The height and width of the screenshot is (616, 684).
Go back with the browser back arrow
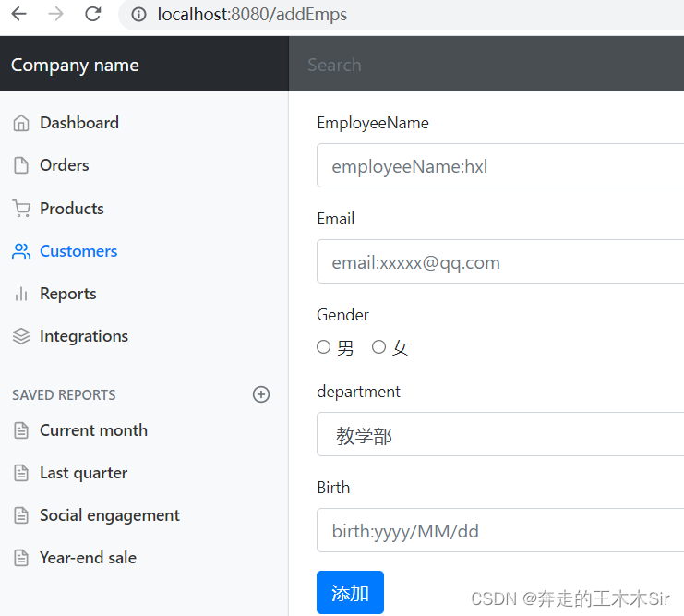[x=18, y=15]
